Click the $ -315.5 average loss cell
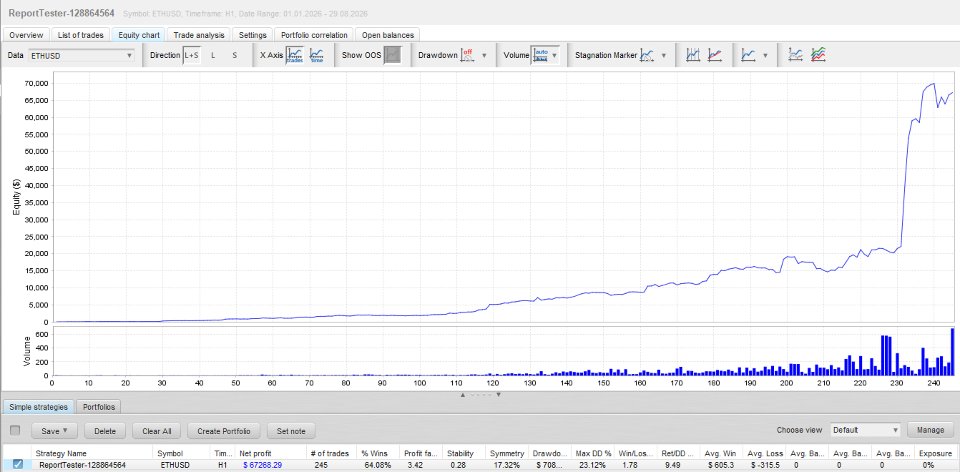This screenshot has height=472, width=960. [765, 465]
